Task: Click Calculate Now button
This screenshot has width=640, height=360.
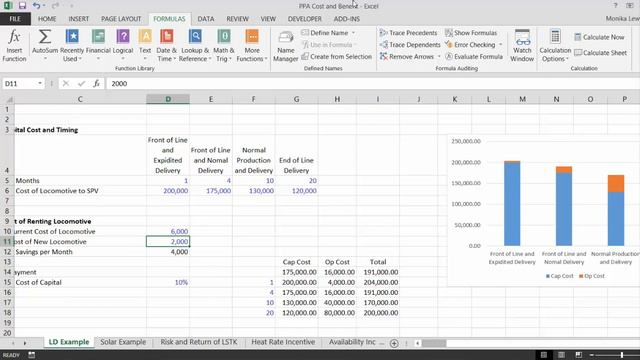Action: coord(599,37)
